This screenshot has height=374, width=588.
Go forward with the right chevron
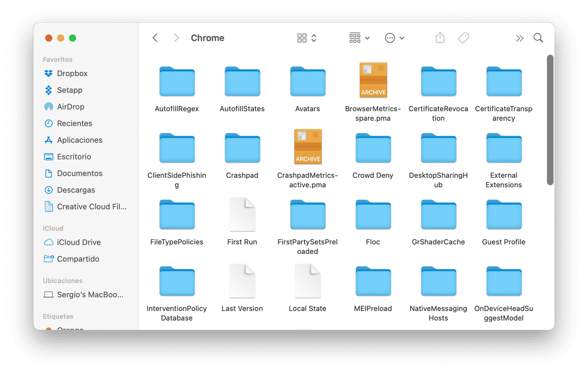(x=176, y=38)
